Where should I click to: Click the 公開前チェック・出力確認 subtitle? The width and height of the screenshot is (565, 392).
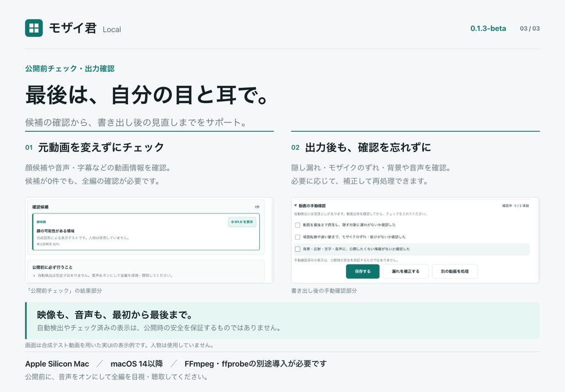[70, 68]
